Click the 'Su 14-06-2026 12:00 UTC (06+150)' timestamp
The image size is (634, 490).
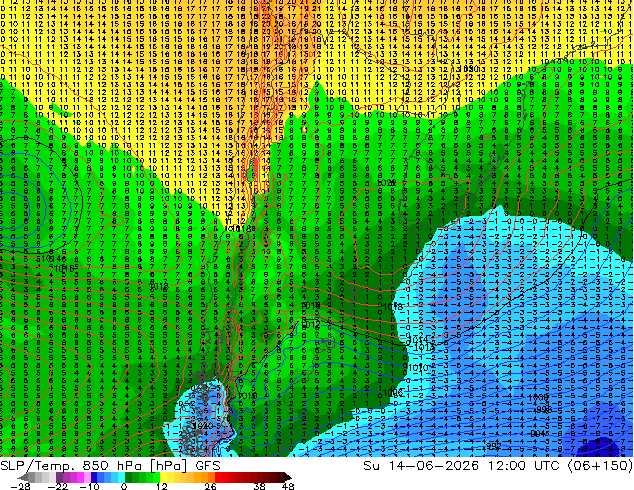(x=498, y=466)
